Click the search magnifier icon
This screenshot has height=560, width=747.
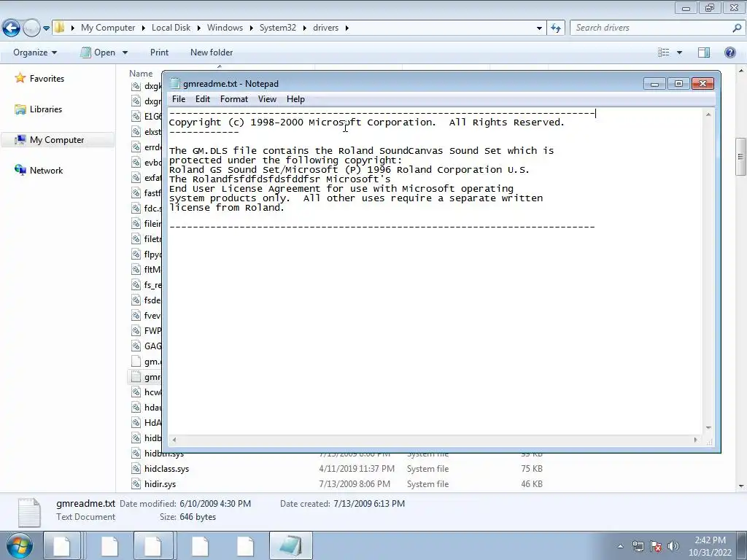pyautogui.click(x=737, y=28)
